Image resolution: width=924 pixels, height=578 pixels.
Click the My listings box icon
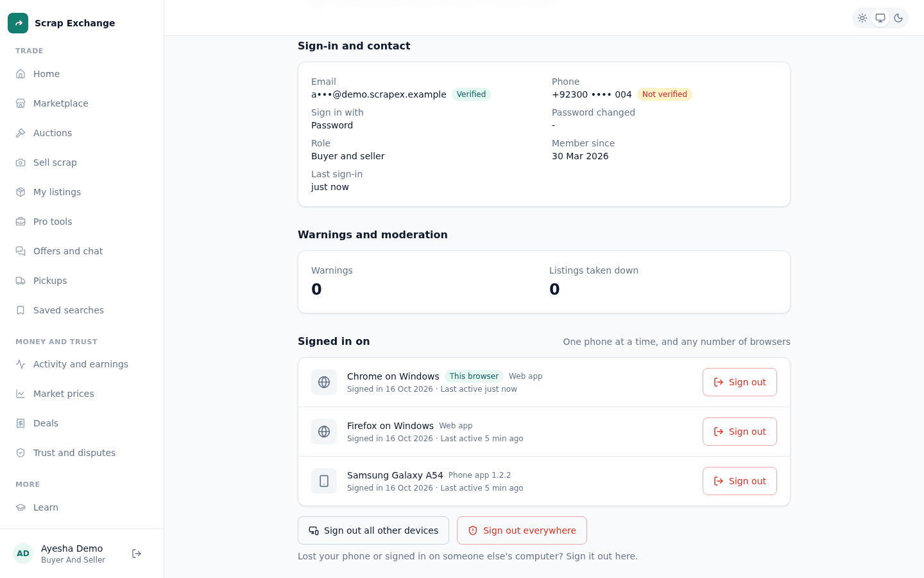point(21,192)
